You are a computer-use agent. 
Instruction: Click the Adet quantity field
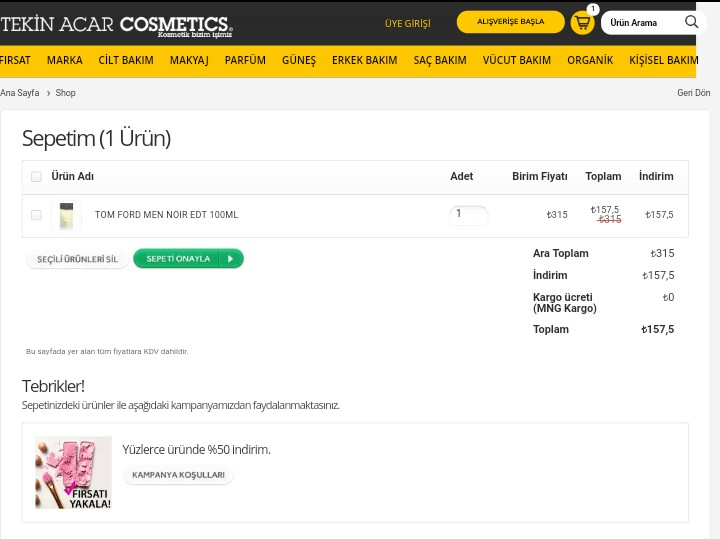pos(468,215)
